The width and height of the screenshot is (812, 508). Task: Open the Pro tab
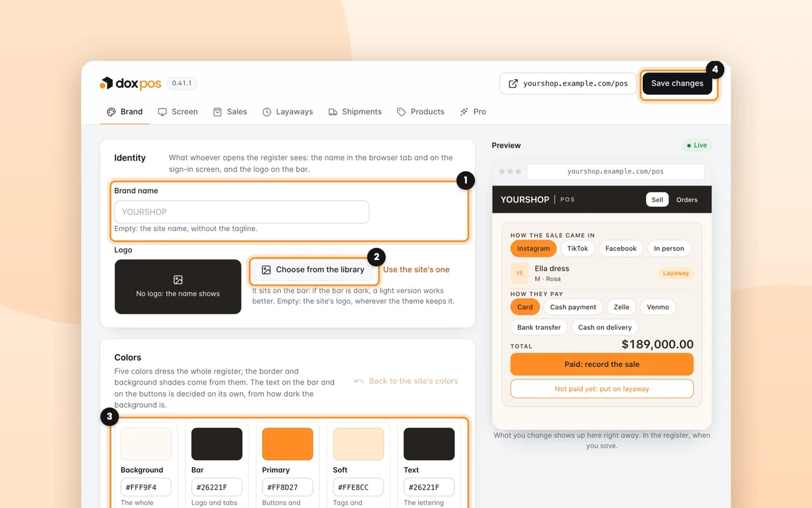click(x=473, y=112)
